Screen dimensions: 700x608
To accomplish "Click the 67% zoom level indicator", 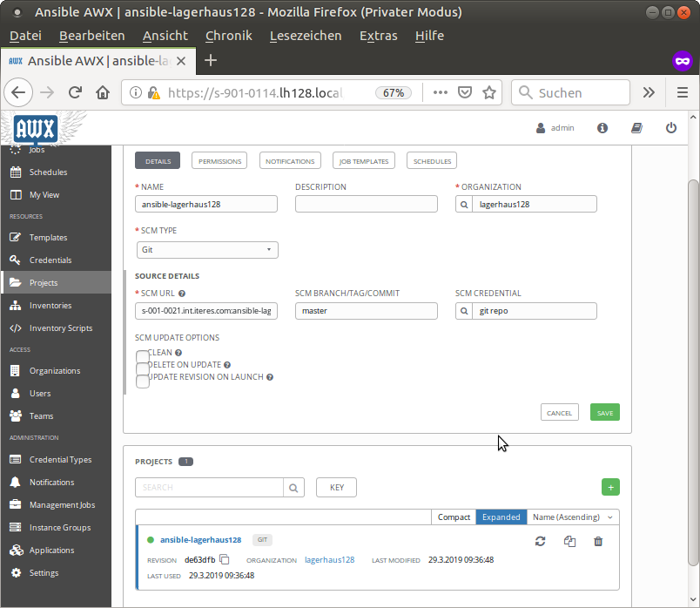I will click(394, 92).
